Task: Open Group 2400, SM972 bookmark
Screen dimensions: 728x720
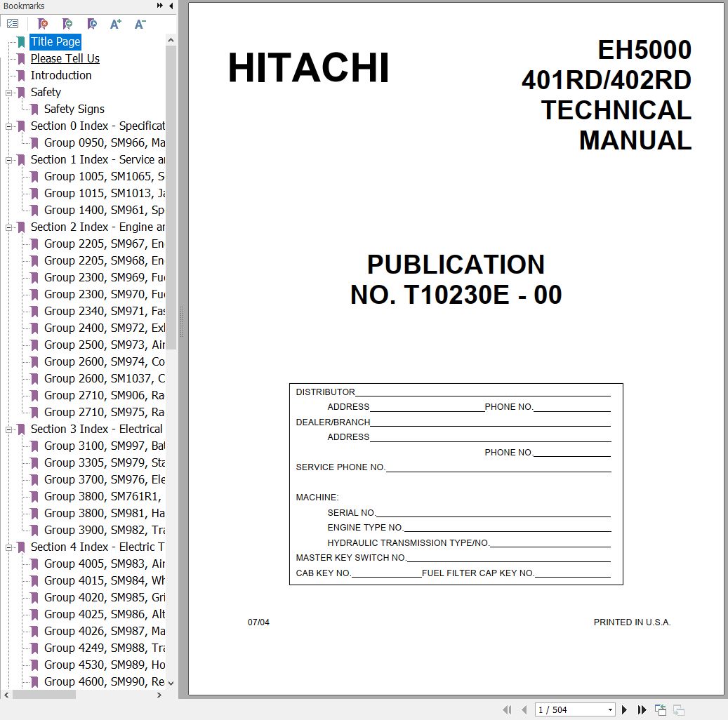Action: [x=104, y=328]
